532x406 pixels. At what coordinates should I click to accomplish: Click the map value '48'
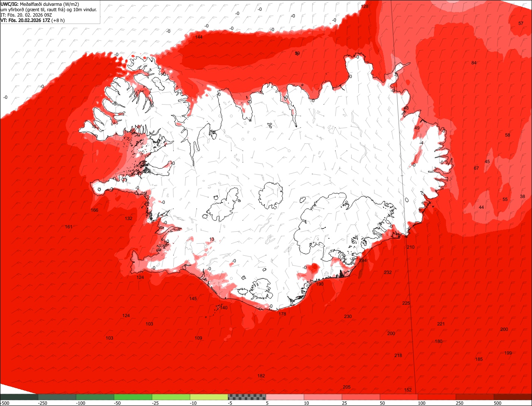coord(406,108)
